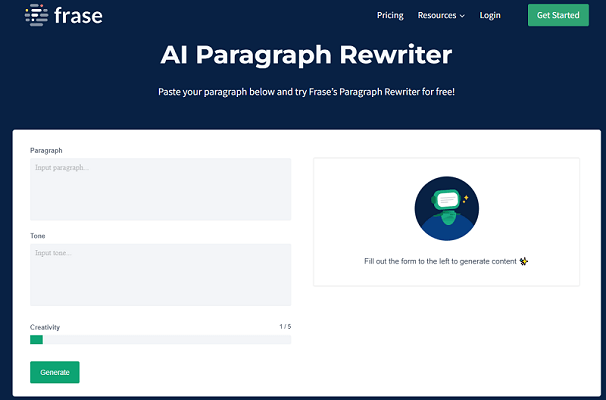This screenshot has width=606, height=400.
Task: Focus the Tone input text area
Action: click(160, 274)
